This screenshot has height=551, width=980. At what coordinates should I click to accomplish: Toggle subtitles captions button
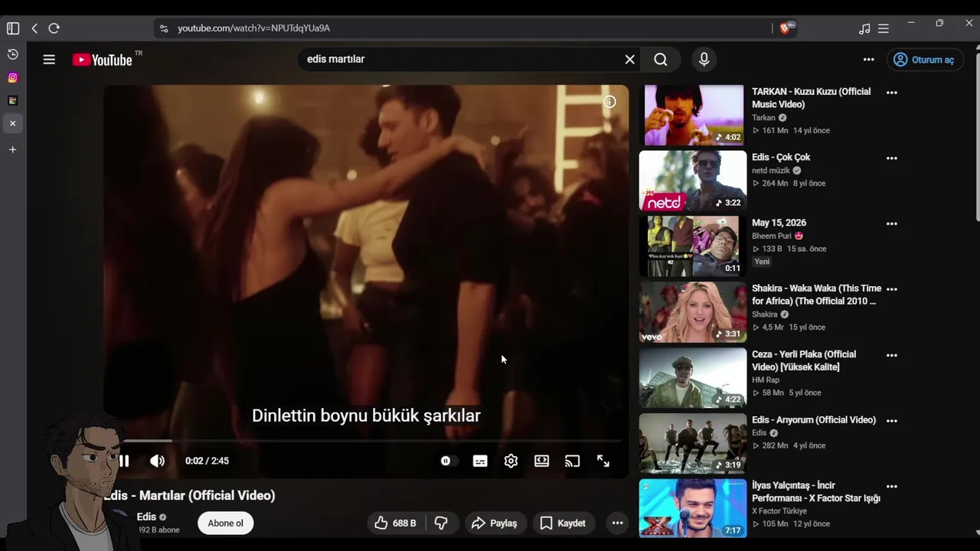[480, 461]
